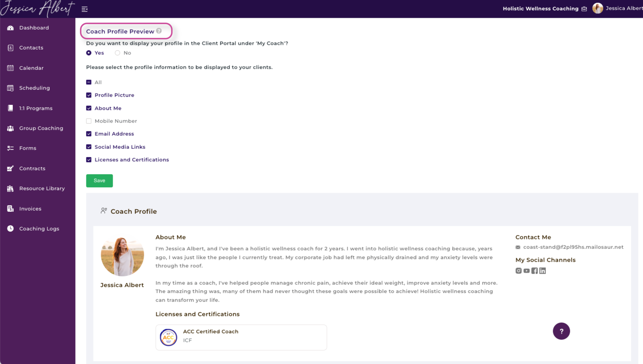The height and width of the screenshot is (364, 643).
Task: Click the Licenses and Certifications profile heading
Action: click(198, 314)
